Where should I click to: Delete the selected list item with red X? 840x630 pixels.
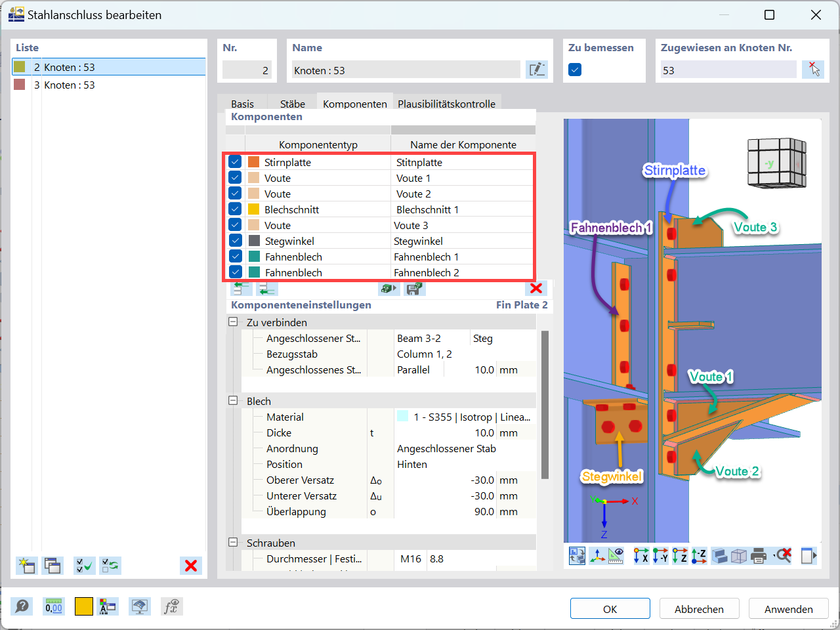[x=191, y=566]
